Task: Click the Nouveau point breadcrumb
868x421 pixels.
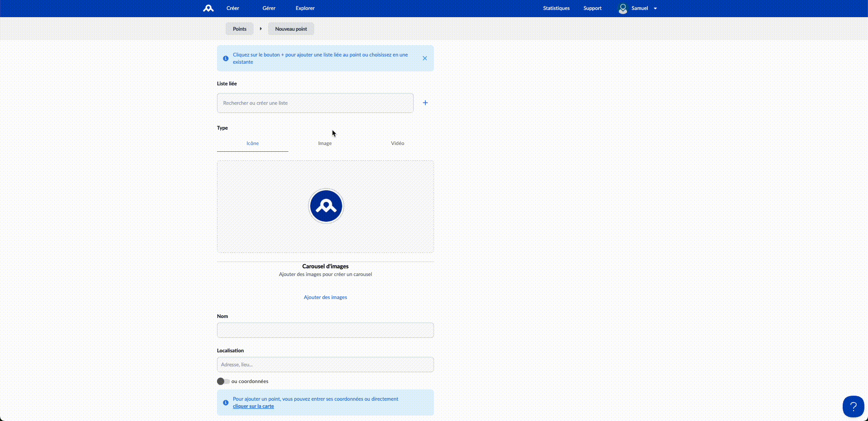Action: tap(291, 29)
